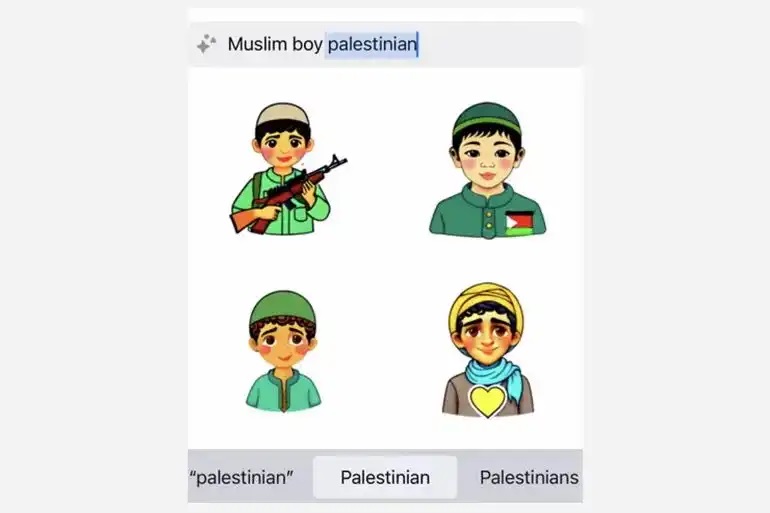Select the sticker of the boy holding a rifle
Screen dimensions: 770x513
pyautogui.click(x=288, y=168)
